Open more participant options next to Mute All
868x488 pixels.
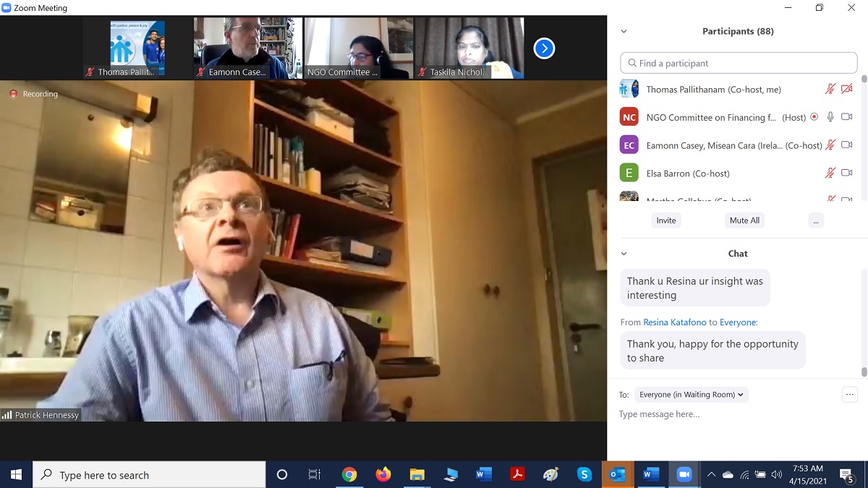[x=815, y=221]
